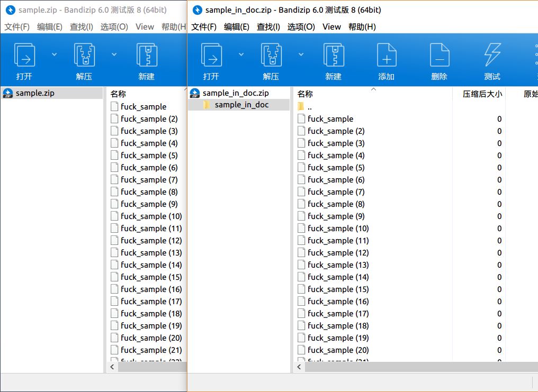Image resolution: width=538 pixels, height=392 pixels.
Task: Click Extract icon in sample_in_doc.zip window
Action: [x=271, y=55]
